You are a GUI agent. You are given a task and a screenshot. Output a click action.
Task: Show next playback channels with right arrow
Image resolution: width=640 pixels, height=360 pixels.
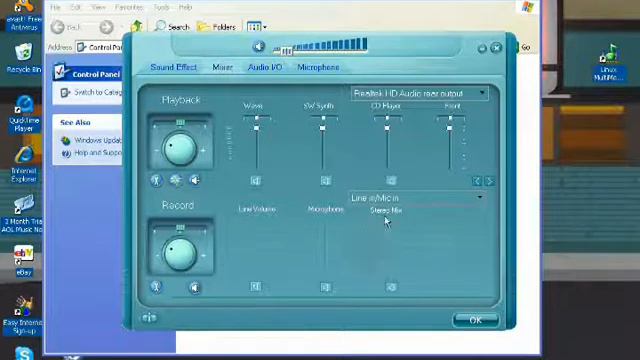489,181
